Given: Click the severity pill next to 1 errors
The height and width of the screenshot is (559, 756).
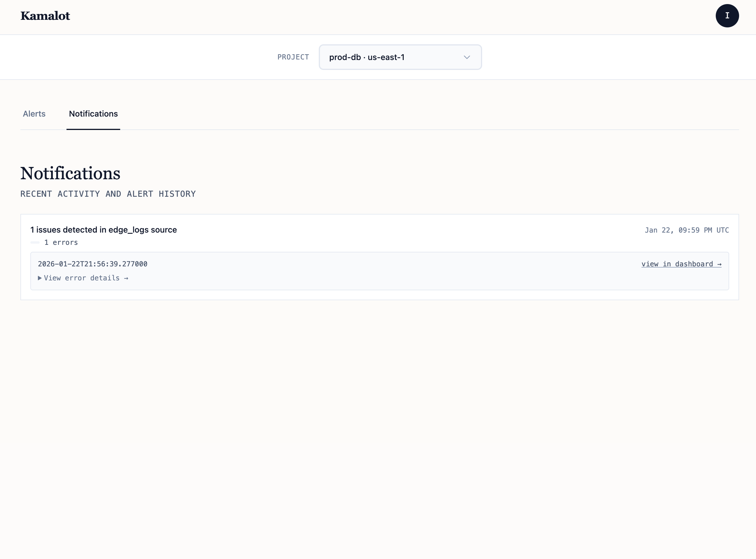Looking at the screenshot, I should 35,242.
